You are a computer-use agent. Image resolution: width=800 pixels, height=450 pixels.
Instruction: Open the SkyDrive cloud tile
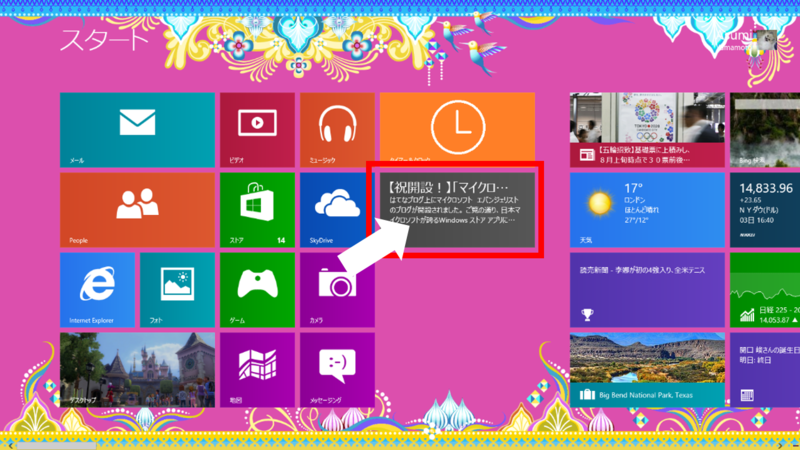click(x=337, y=210)
